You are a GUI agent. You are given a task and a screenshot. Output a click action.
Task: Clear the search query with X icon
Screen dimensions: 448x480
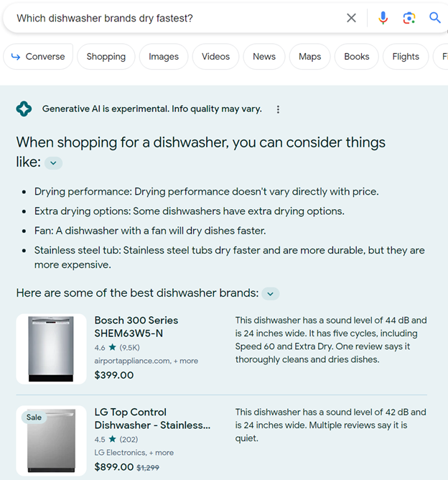tap(351, 18)
